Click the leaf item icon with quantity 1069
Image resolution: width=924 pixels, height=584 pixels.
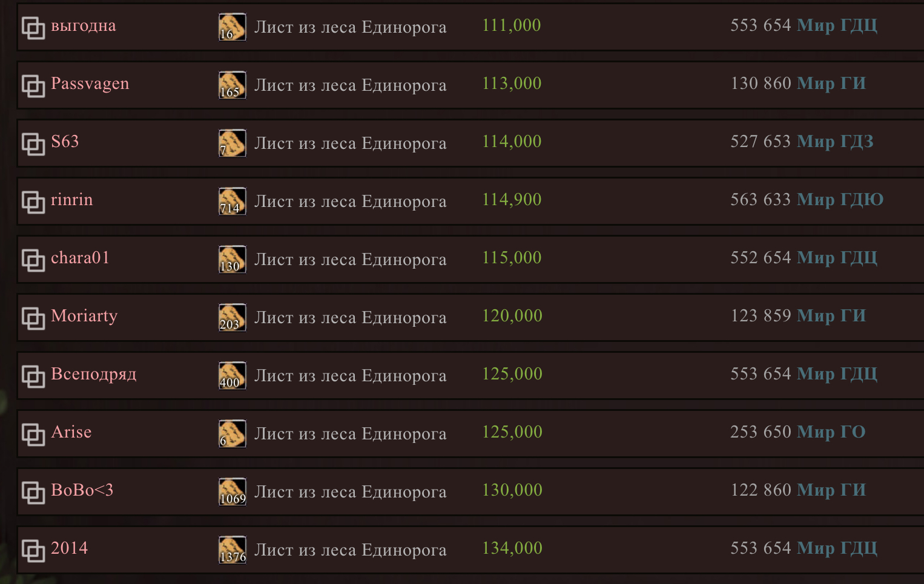(233, 491)
